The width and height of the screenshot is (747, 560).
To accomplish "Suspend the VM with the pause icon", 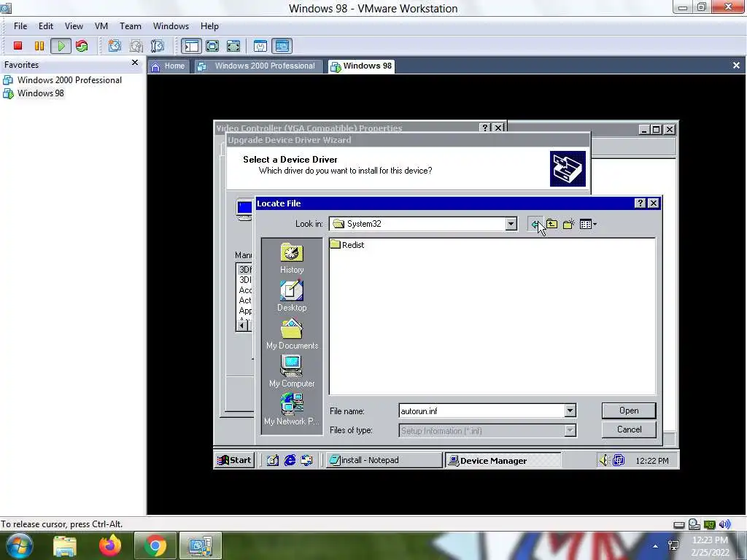I will [x=39, y=46].
